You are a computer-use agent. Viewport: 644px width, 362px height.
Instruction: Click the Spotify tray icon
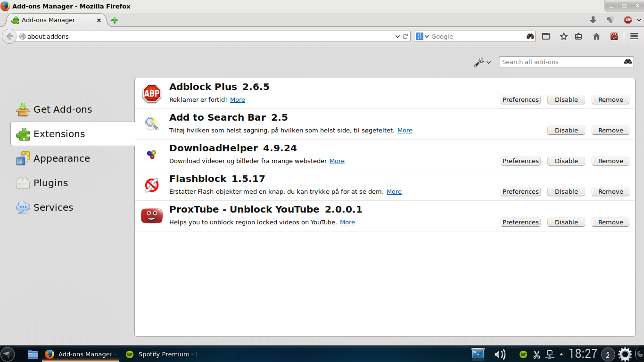[x=523, y=354]
